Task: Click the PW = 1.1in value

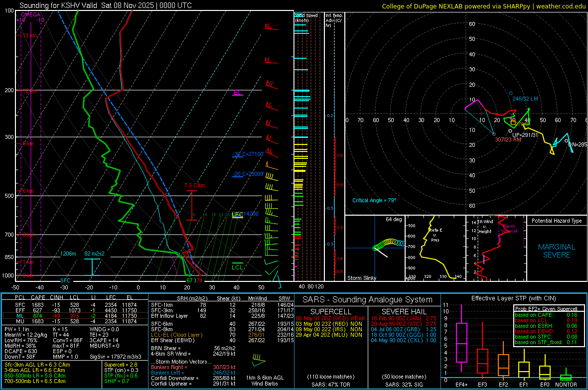Action: tap(16, 329)
